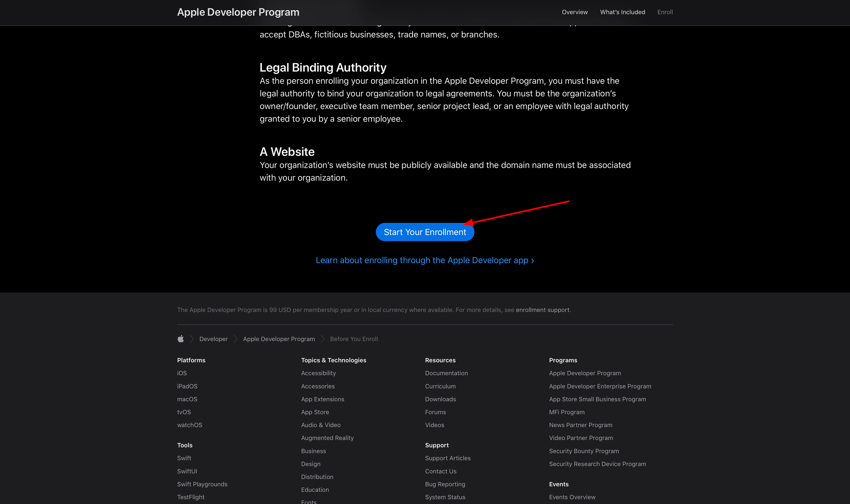Screen dimensions: 850x504
Task: Open the Distribution topic link
Action: (x=317, y=477)
